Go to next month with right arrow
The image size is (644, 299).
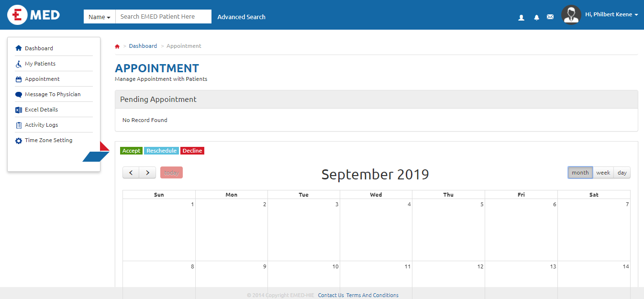pos(147,173)
